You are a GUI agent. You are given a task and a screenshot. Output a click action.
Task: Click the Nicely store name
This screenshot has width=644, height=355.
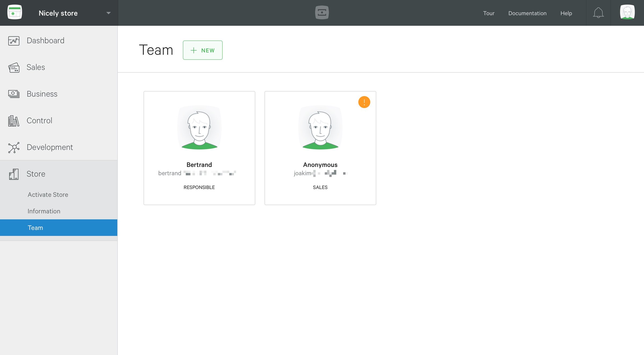(x=58, y=13)
